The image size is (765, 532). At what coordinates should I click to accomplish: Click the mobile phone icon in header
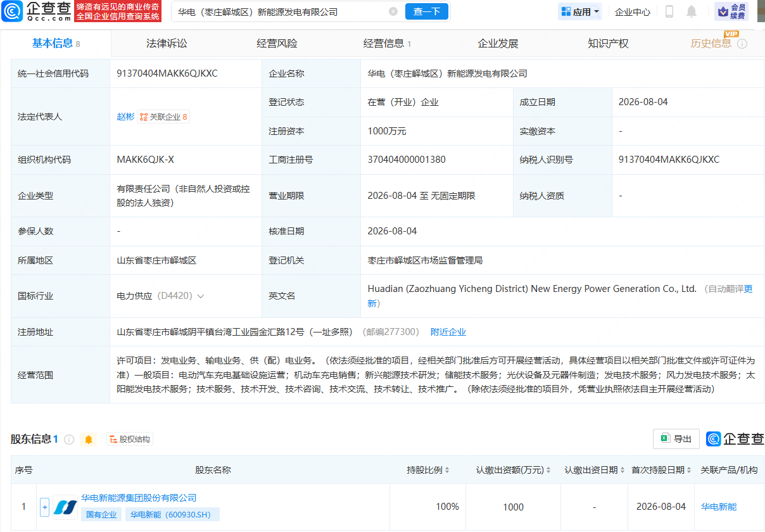[x=669, y=11]
